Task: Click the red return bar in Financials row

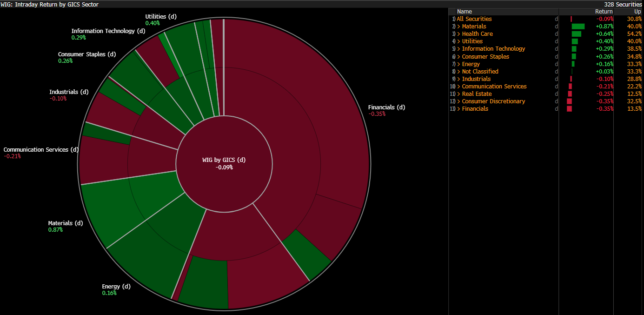Action: point(569,109)
